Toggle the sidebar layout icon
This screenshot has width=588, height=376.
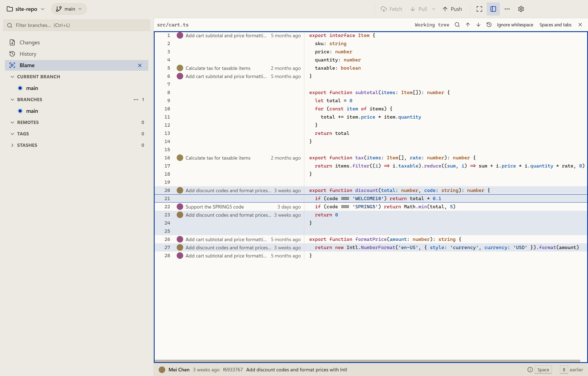pos(493,9)
